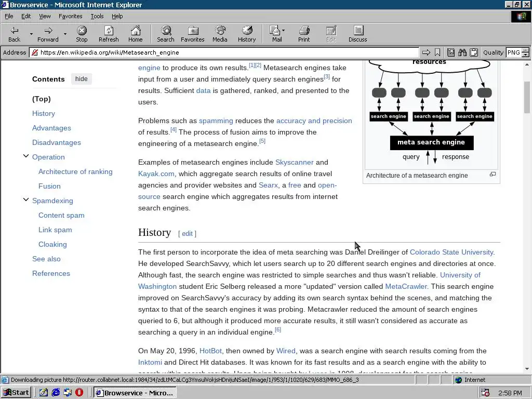Click the Forward toolbar button
This screenshot has height=399, width=532.
[x=48, y=34]
